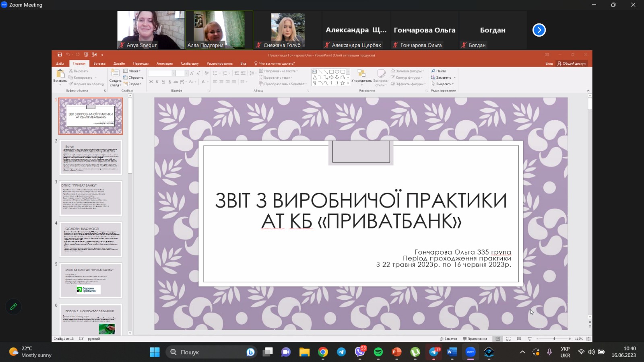
Task: Switch to slide sorter view icon
Action: [508, 339]
